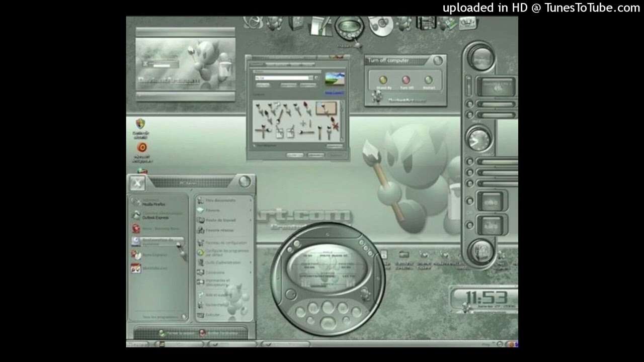Open the picture-and-brush icon in top dock
644x362 pixels.
click(x=320, y=26)
